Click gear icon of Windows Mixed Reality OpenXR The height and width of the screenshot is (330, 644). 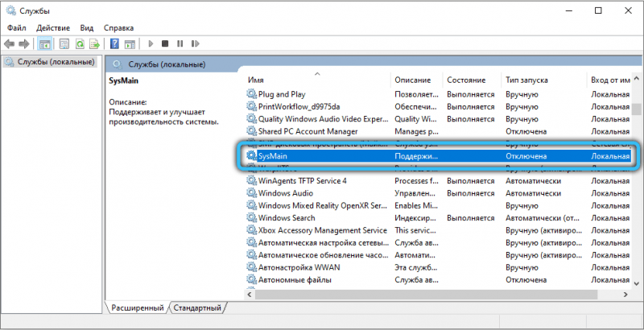pyautogui.click(x=251, y=205)
